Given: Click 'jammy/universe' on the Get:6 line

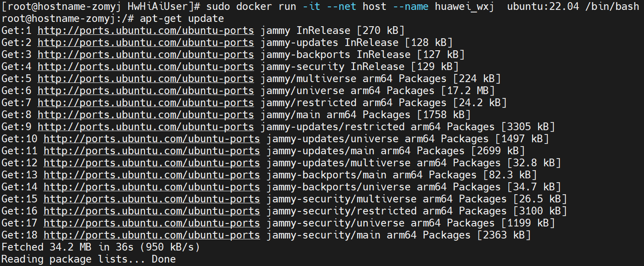Looking at the screenshot, I should (x=302, y=91).
